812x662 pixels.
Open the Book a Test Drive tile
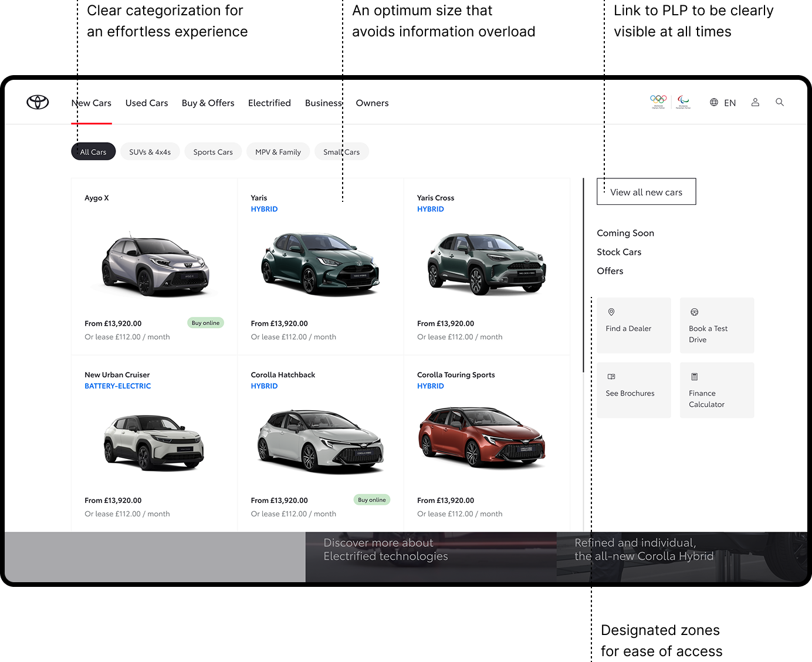(716, 325)
